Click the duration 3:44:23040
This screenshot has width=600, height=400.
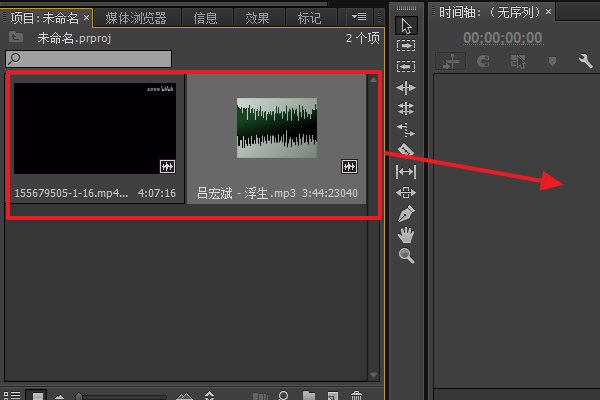(x=330, y=193)
